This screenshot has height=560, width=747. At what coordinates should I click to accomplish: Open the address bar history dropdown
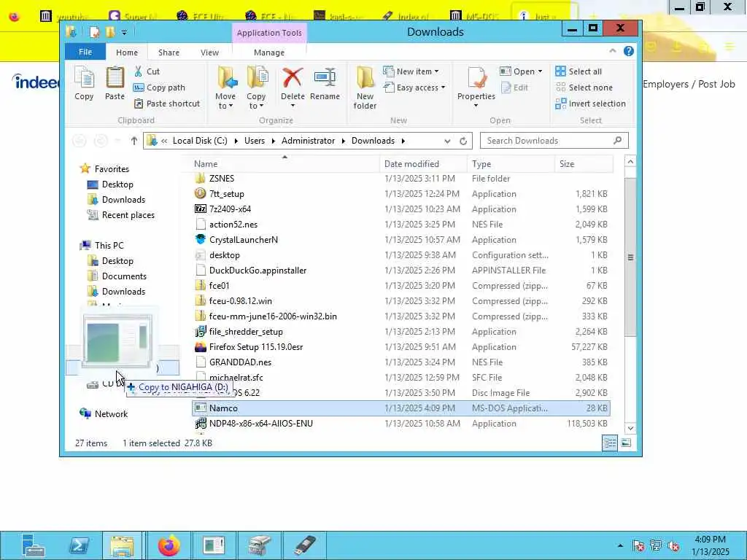pyautogui.click(x=447, y=141)
